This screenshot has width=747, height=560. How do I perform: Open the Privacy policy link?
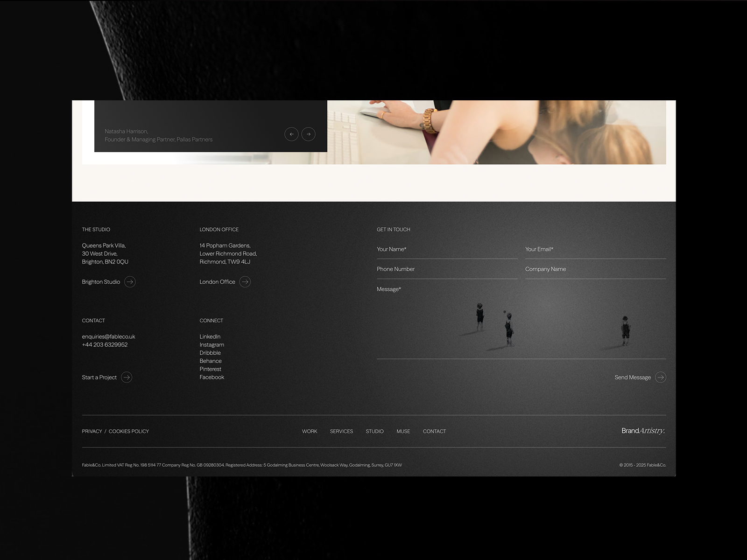pos(92,432)
